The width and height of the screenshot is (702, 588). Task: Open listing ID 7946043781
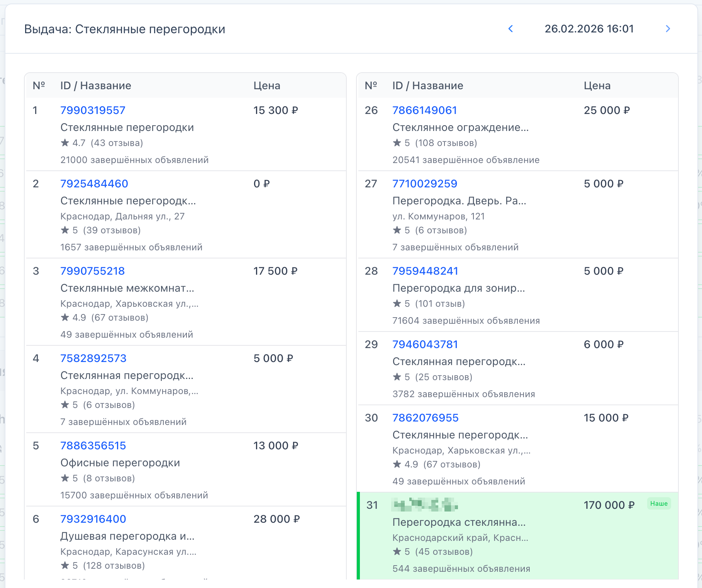click(425, 345)
